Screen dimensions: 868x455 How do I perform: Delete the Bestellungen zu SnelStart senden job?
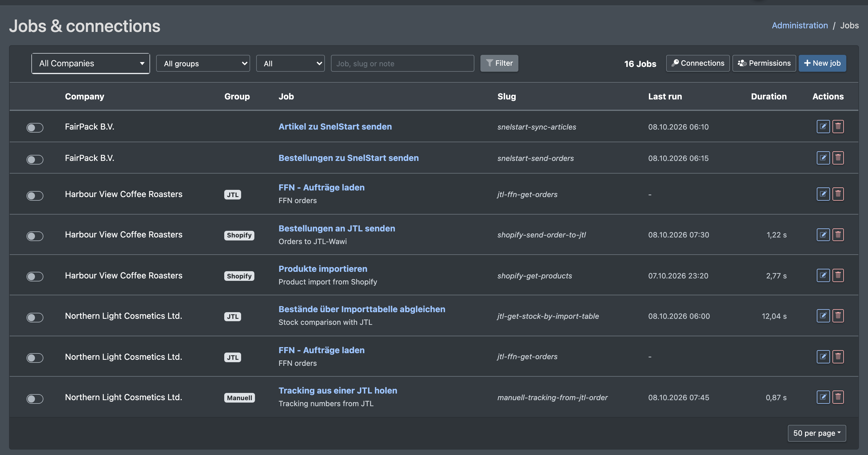[838, 158]
